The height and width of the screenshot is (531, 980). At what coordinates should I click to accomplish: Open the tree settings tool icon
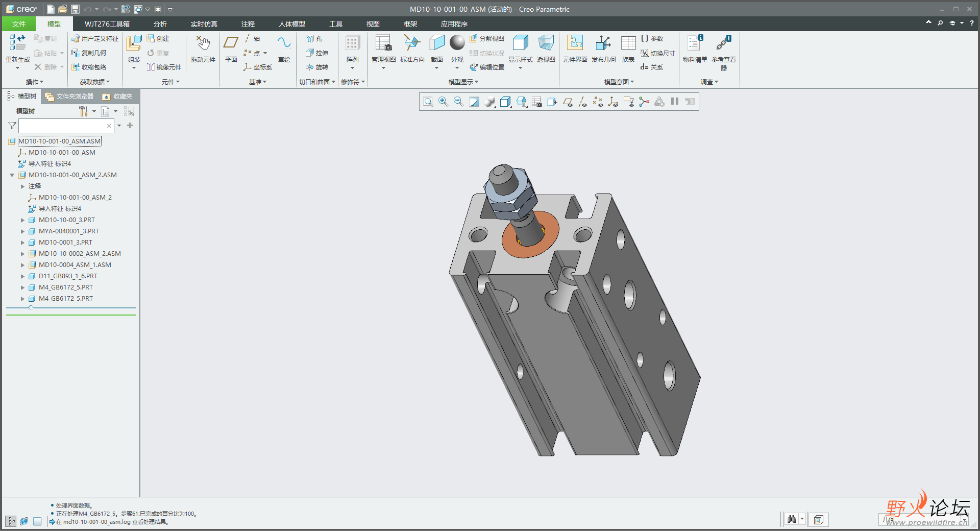83,111
